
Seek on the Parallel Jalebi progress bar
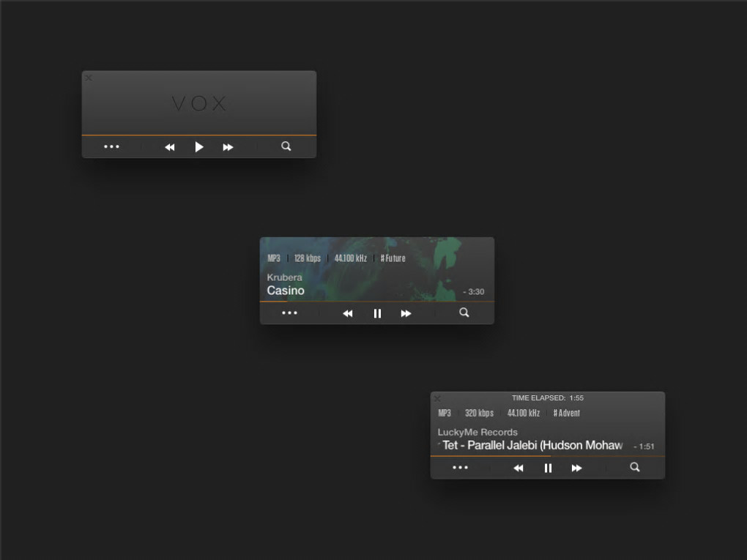pos(547,456)
